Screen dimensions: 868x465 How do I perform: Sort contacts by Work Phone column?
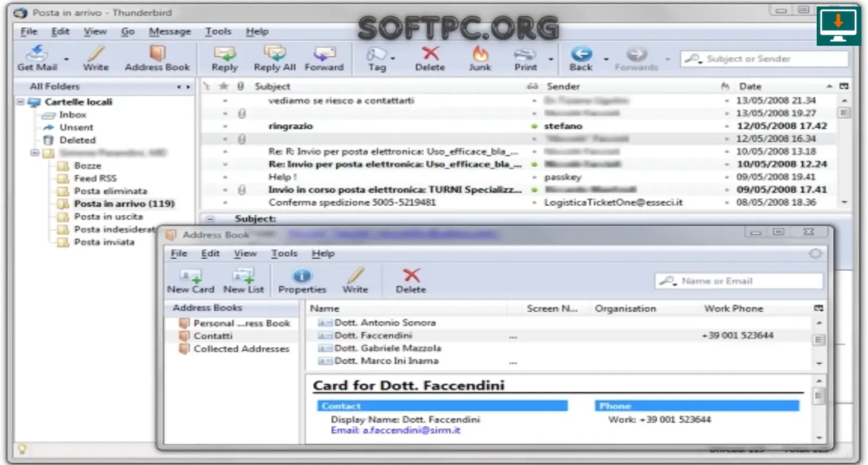pos(733,308)
